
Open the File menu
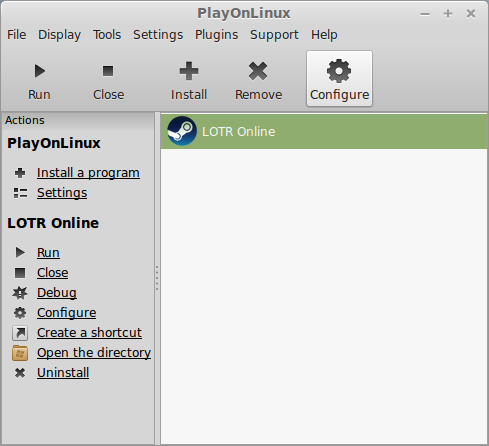click(x=17, y=35)
